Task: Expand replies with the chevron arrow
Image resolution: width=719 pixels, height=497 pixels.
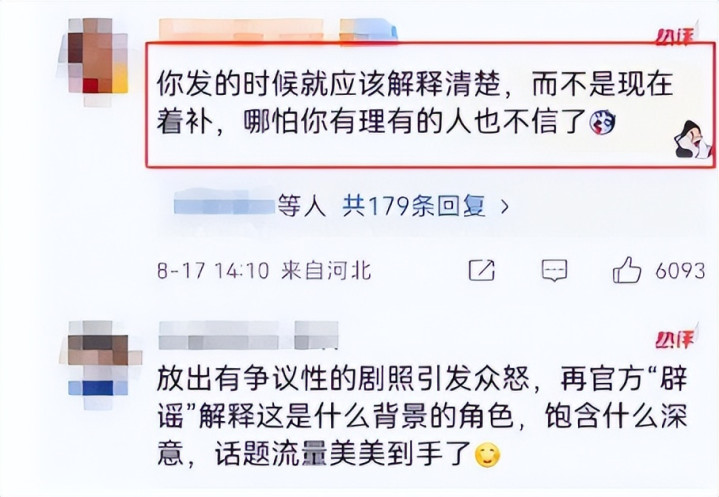Action: [x=504, y=207]
